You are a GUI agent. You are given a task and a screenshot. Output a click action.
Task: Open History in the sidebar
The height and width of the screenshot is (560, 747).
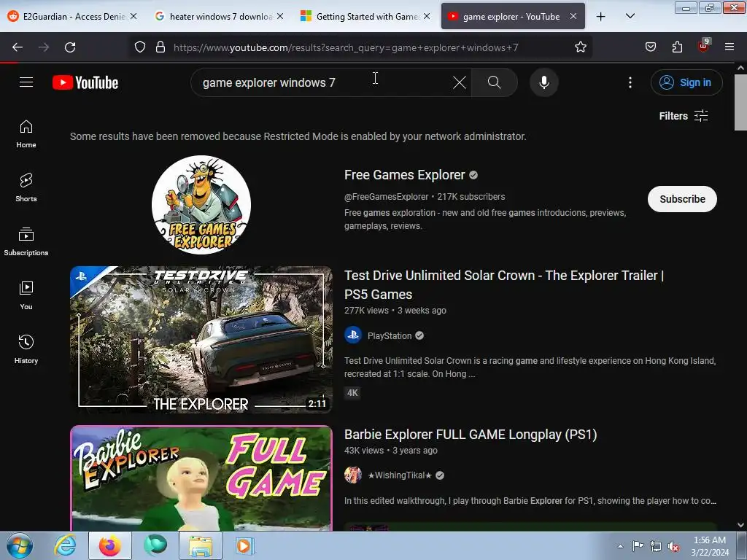pyautogui.click(x=26, y=349)
